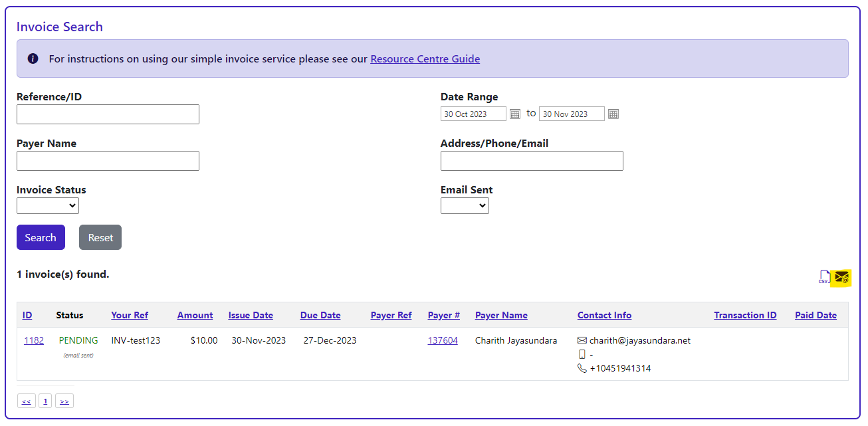Select the Address/Phone/Email input box
This screenshot has width=868, height=426.
(x=532, y=161)
